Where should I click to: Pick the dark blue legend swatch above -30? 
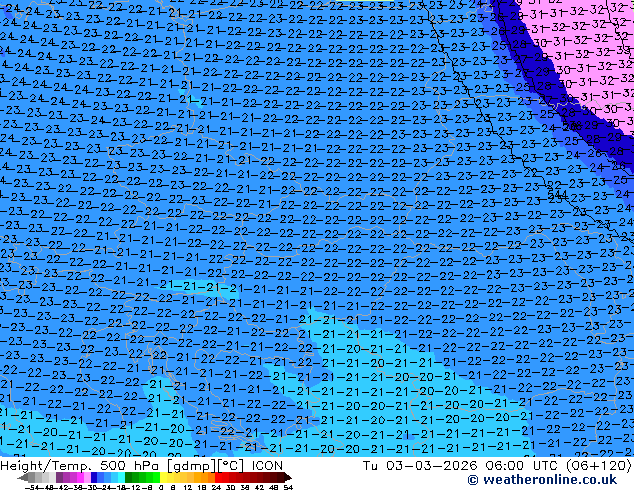(94, 477)
